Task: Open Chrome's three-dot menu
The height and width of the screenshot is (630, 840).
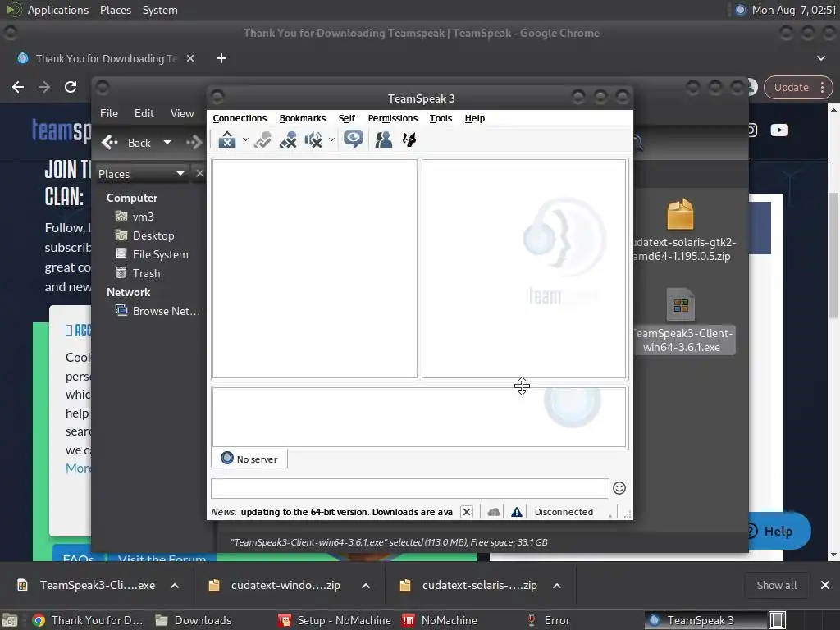Action: click(x=822, y=87)
